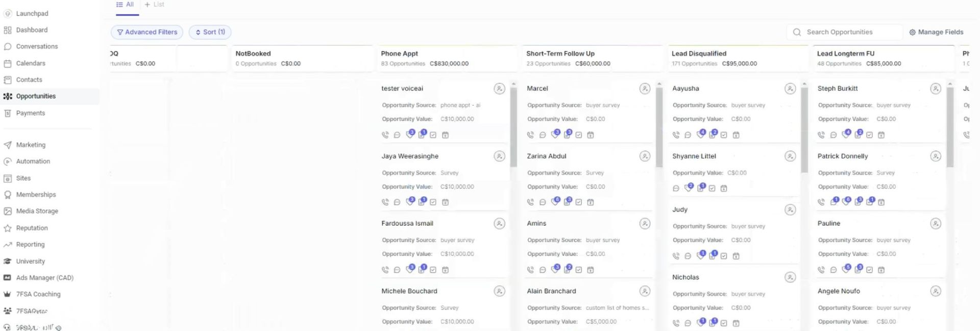Open Launchpad from the sidebar
The height and width of the screenshot is (331, 980).
[32, 13]
